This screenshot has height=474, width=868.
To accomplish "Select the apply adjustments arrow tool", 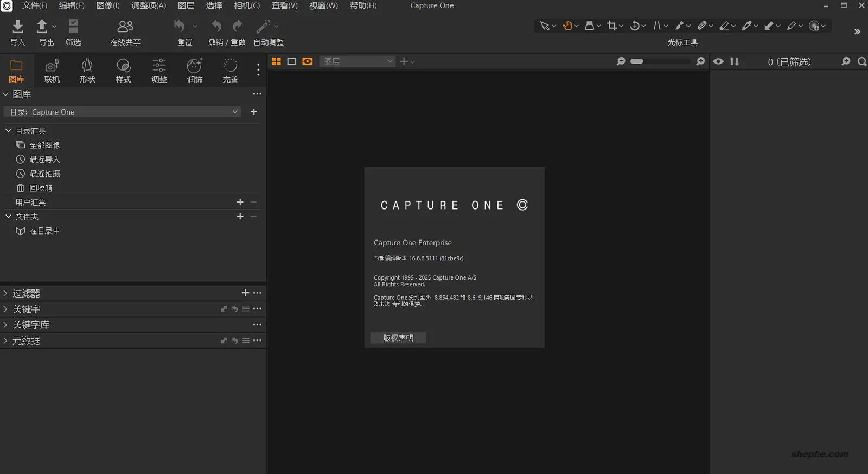I will pos(769,26).
